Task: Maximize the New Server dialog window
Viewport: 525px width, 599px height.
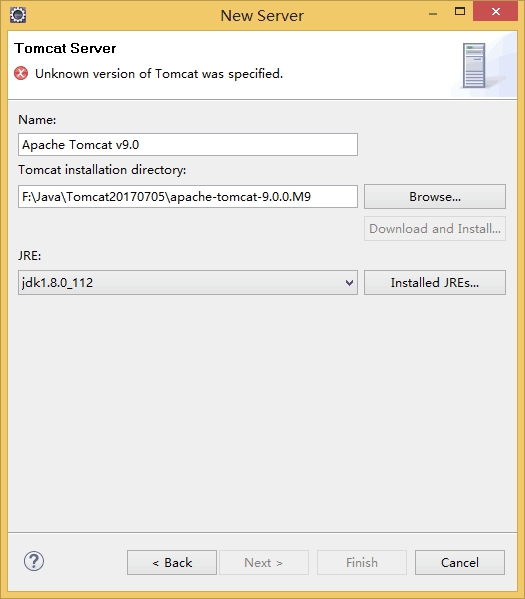Action: pos(460,11)
